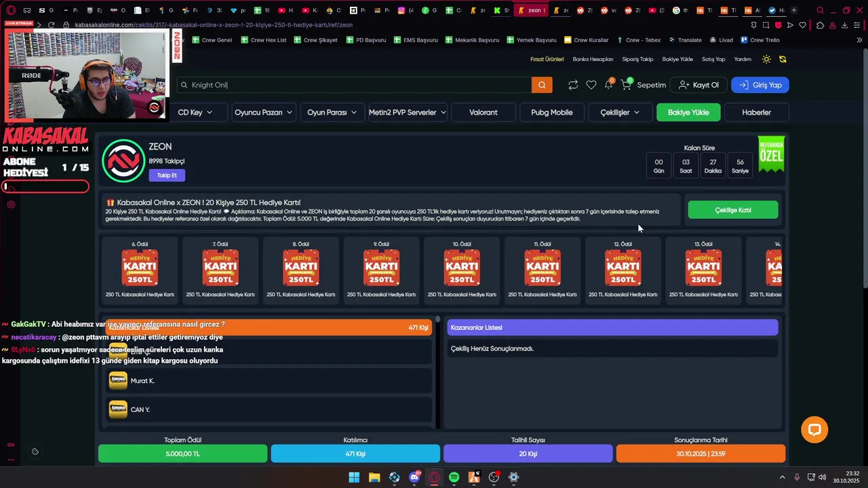Viewport: 868px width, 488px height.
Task: Click the browser pinboard pin icon
Action: (753, 25)
